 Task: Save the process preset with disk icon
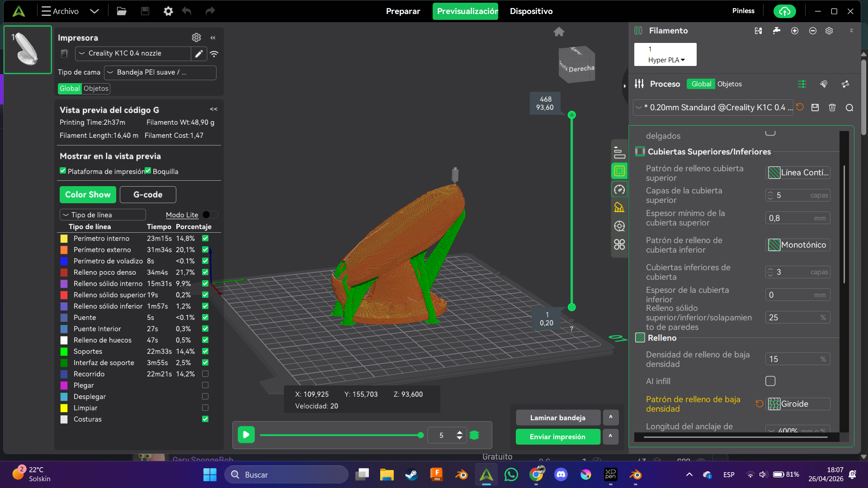click(815, 108)
